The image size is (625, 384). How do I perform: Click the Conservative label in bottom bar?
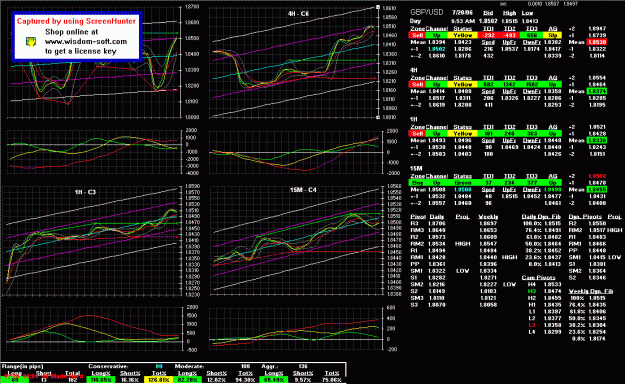click(108, 366)
